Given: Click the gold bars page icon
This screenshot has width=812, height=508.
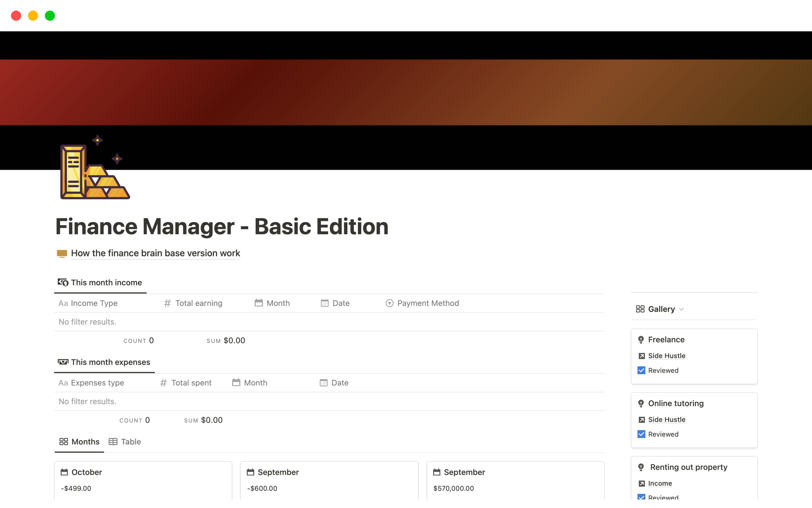Looking at the screenshot, I should point(95,168).
